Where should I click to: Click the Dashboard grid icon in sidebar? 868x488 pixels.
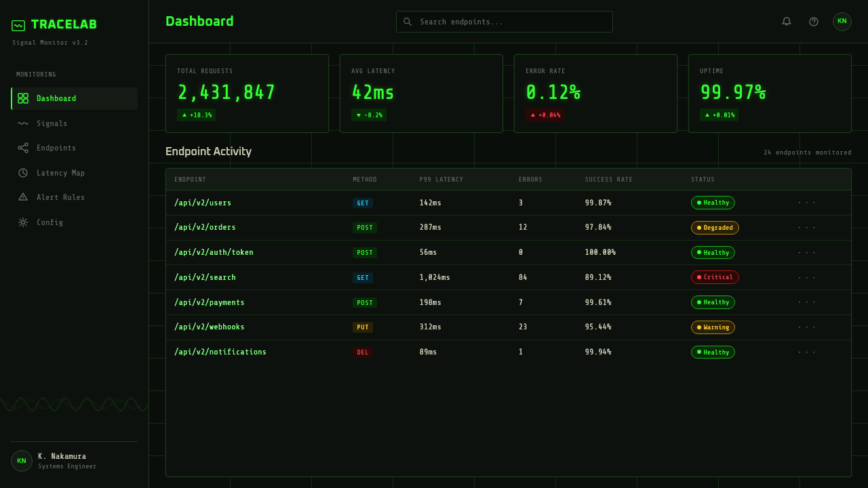(23, 98)
